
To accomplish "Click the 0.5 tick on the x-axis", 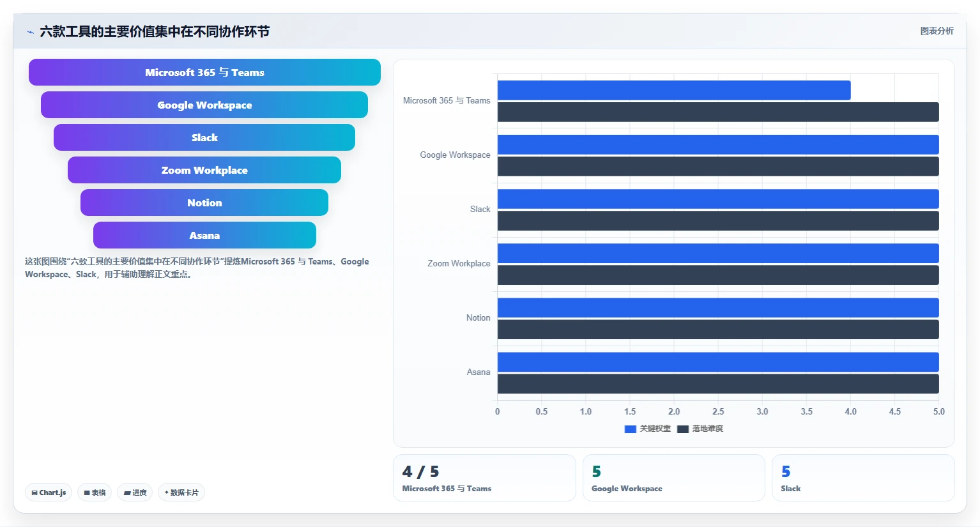I will coord(542,411).
